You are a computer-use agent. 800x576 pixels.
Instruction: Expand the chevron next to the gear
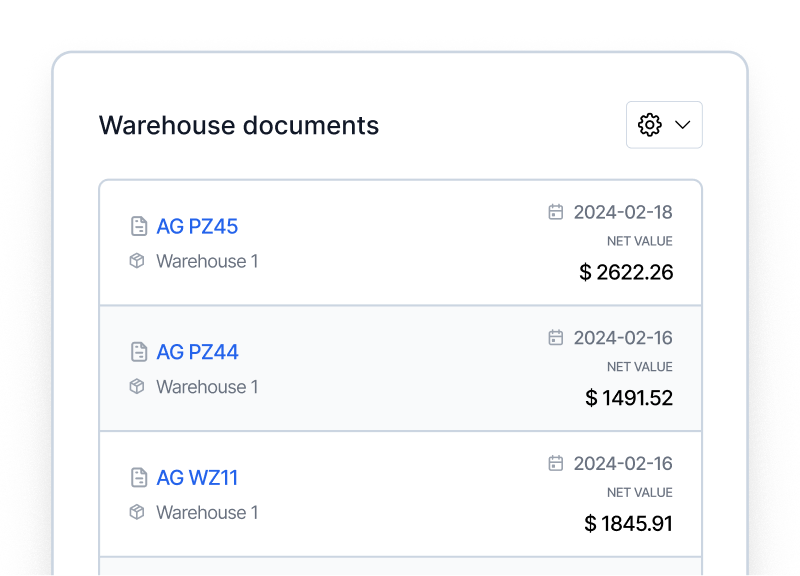pos(682,125)
